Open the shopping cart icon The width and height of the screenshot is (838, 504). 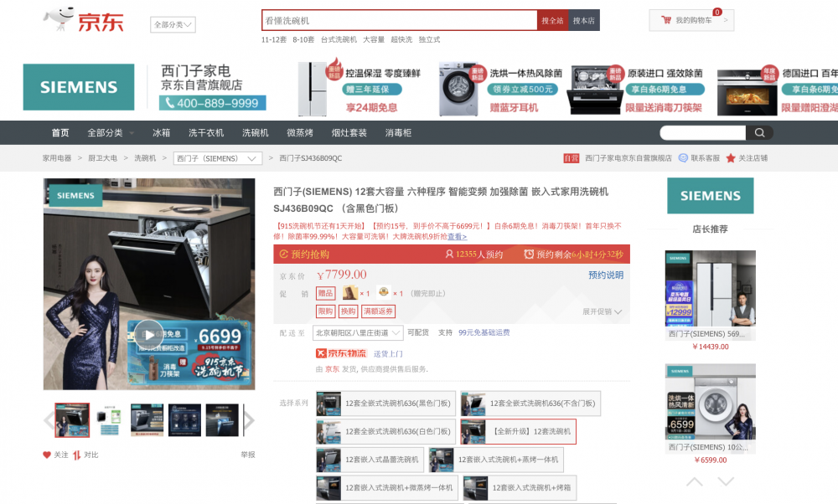[666, 20]
